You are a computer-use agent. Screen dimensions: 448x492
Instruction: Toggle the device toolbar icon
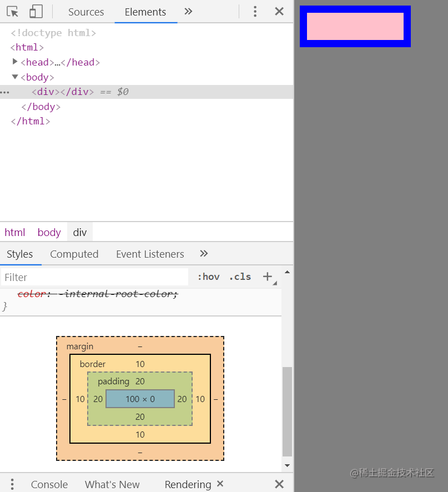point(36,12)
